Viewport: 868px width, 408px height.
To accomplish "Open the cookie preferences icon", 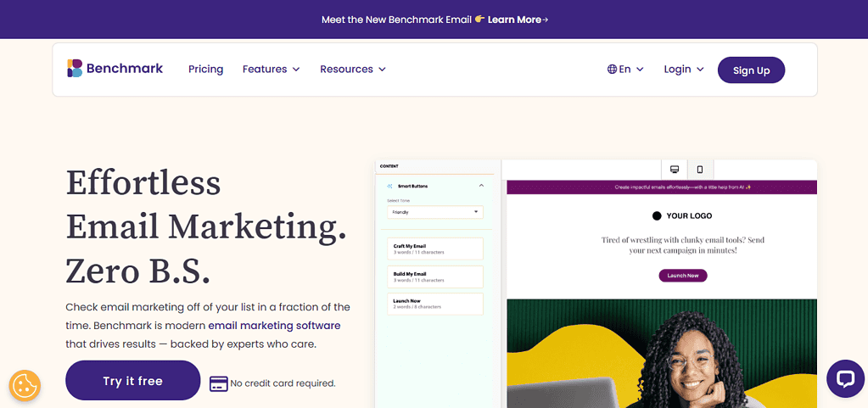I will (x=25, y=385).
